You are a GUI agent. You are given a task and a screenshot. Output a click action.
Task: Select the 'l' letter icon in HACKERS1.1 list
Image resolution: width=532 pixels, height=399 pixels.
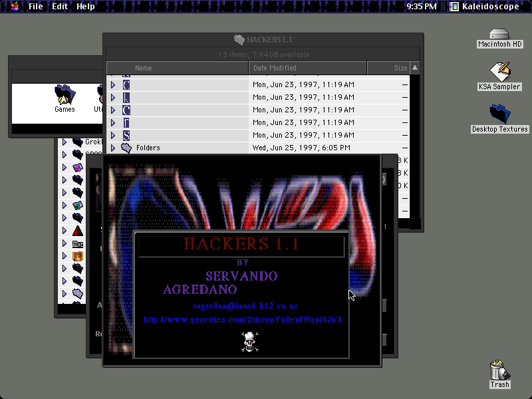(x=126, y=97)
